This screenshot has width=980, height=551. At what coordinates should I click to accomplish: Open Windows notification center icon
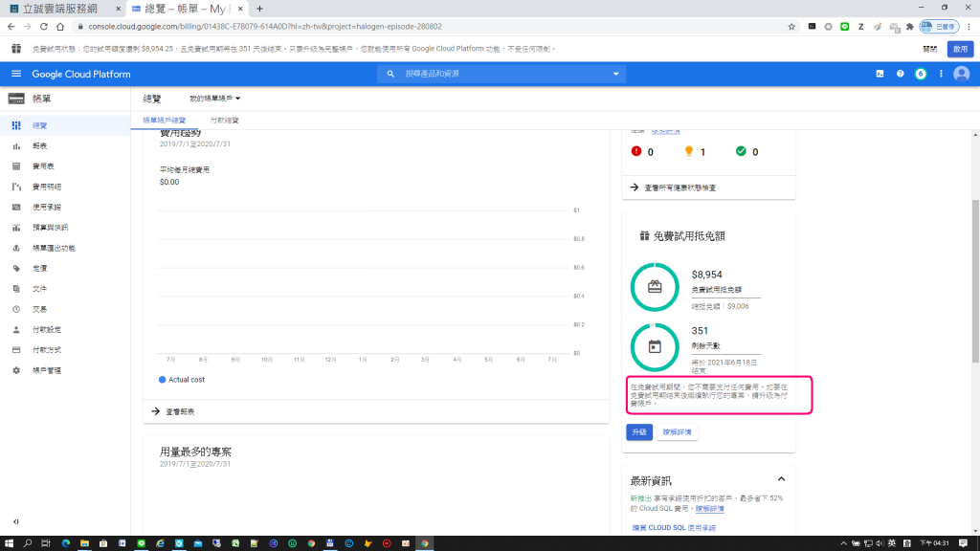[x=963, y=543]
